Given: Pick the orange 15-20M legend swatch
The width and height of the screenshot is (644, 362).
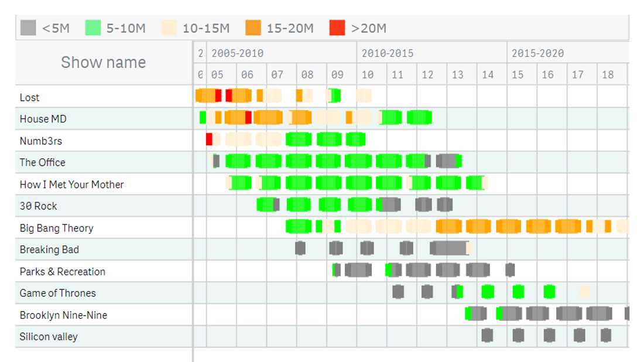Looking at the screenshot, I should [253, 28].
